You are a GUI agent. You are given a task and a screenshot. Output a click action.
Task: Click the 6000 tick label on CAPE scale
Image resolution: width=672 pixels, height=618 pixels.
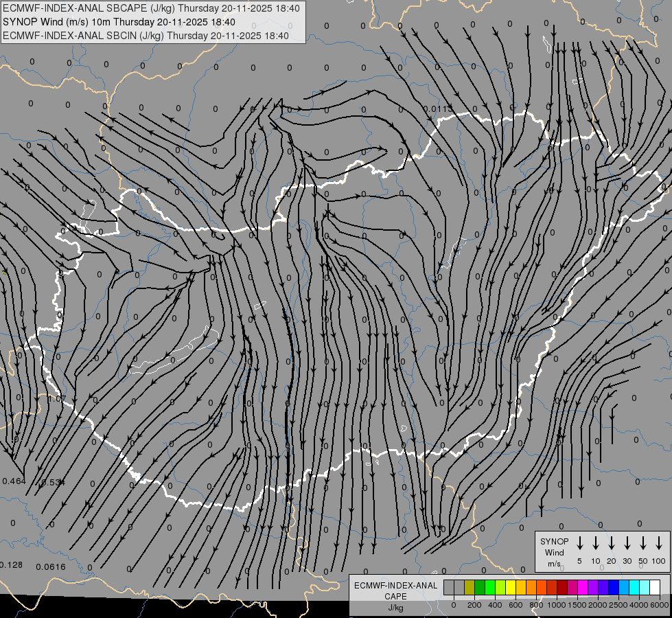[x=660, y=605]
